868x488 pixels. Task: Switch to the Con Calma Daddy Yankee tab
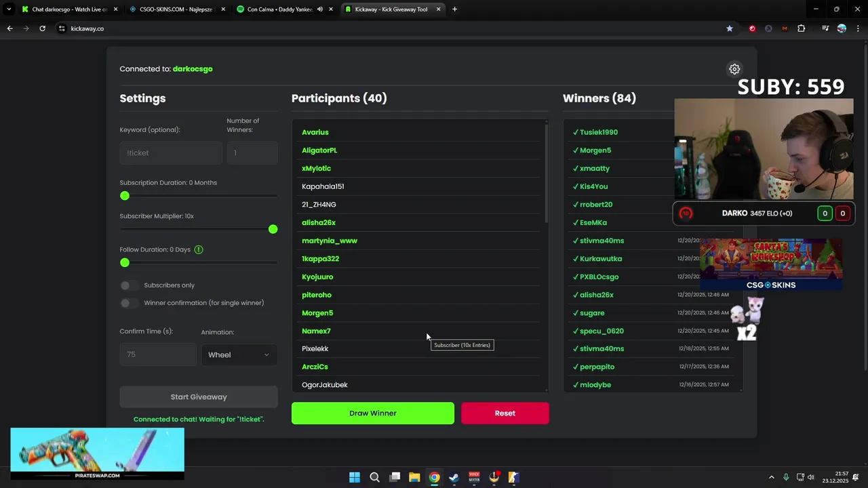tap(285, 9)
